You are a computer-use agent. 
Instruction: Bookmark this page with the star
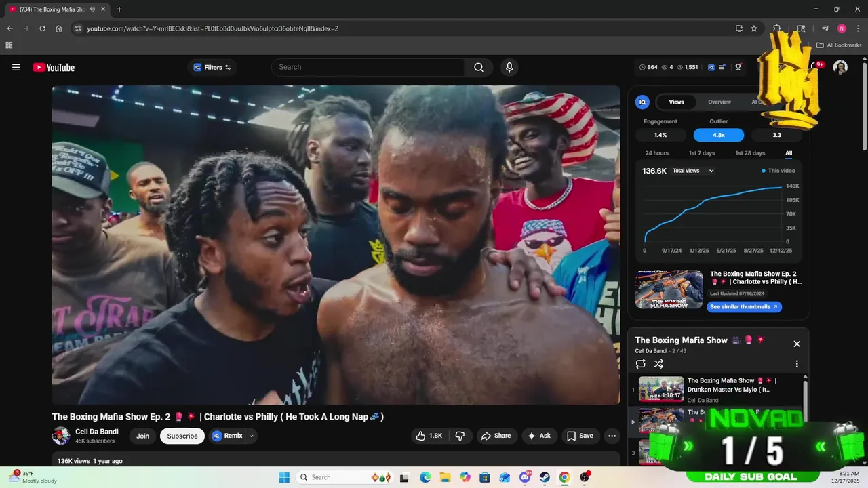754,28
